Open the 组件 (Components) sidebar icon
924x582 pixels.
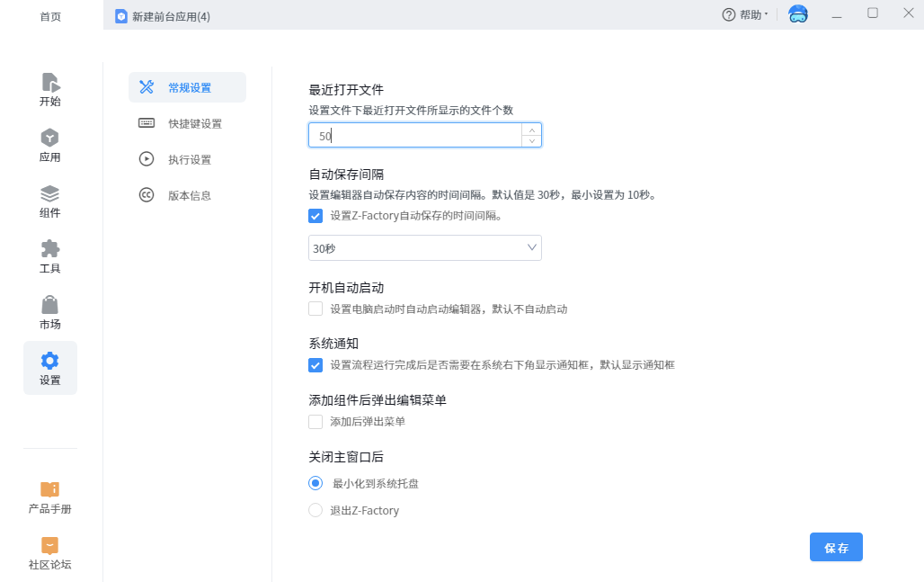click(50, 194)
